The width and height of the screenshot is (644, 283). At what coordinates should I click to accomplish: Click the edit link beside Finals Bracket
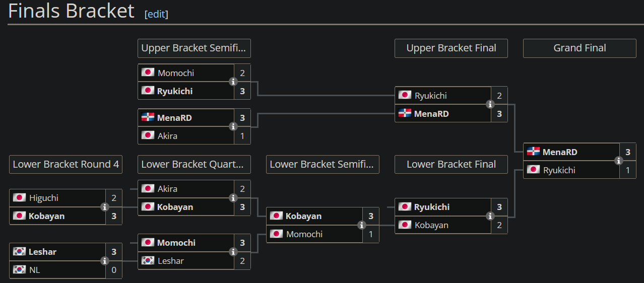(x=156, y=14)
